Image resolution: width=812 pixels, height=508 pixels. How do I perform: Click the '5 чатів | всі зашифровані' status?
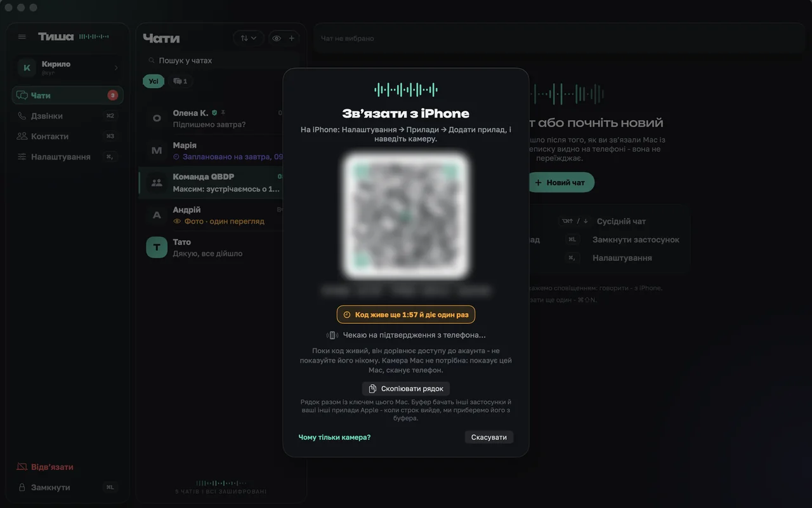tap(221, 491)
